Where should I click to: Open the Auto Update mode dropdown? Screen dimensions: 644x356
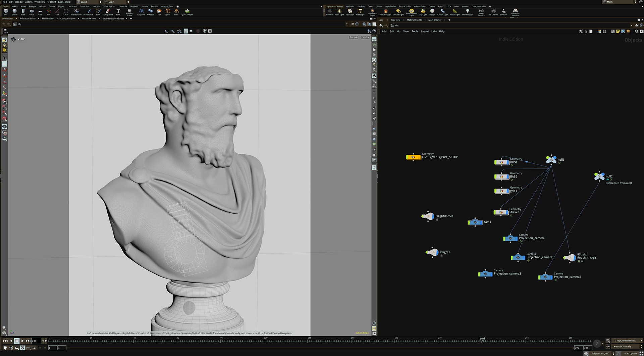[631, 354]
